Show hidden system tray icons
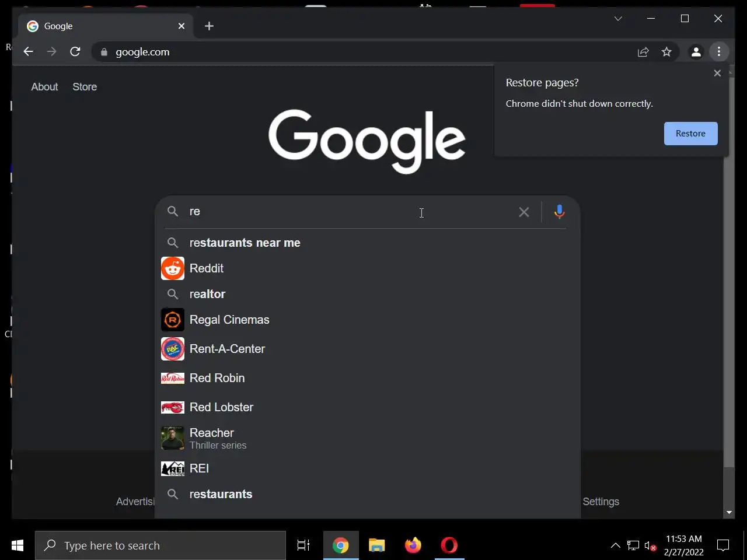This screenshot has width=747, height=560. coord(616,545)
